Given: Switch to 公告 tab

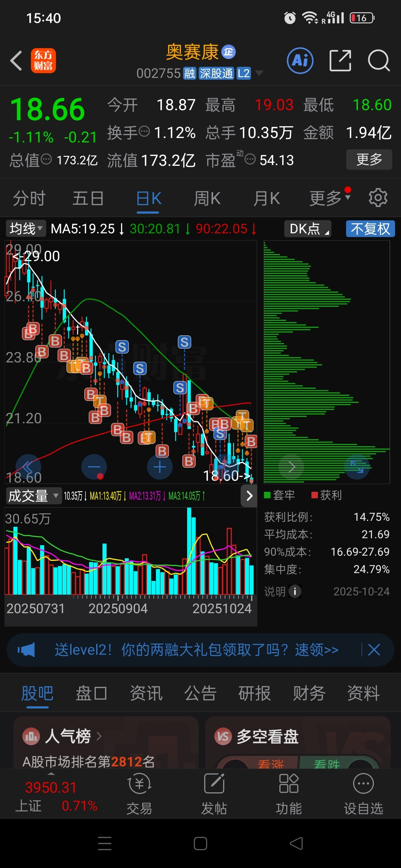Looking at the screenshot, I should coord(200,693).
